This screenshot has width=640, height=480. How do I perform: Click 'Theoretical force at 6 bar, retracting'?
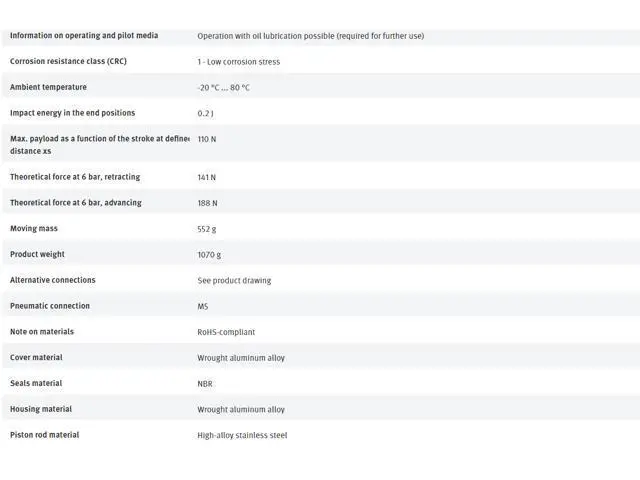75,177
